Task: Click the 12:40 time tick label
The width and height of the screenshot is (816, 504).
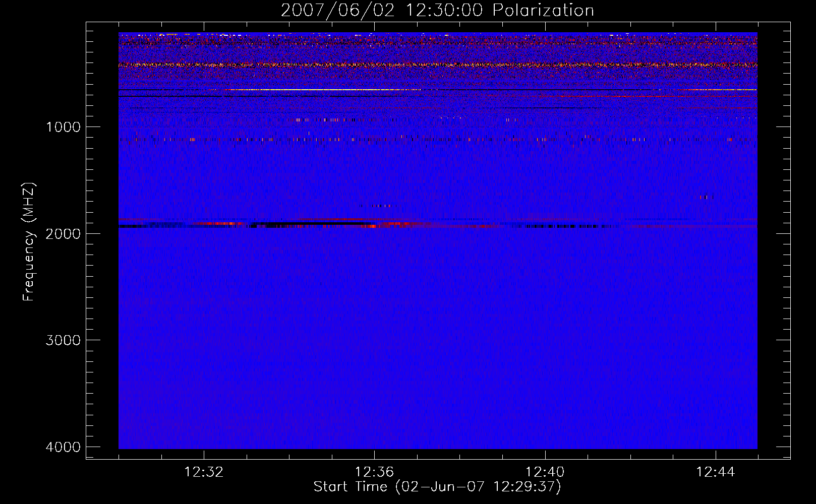Action: point(545,472)
